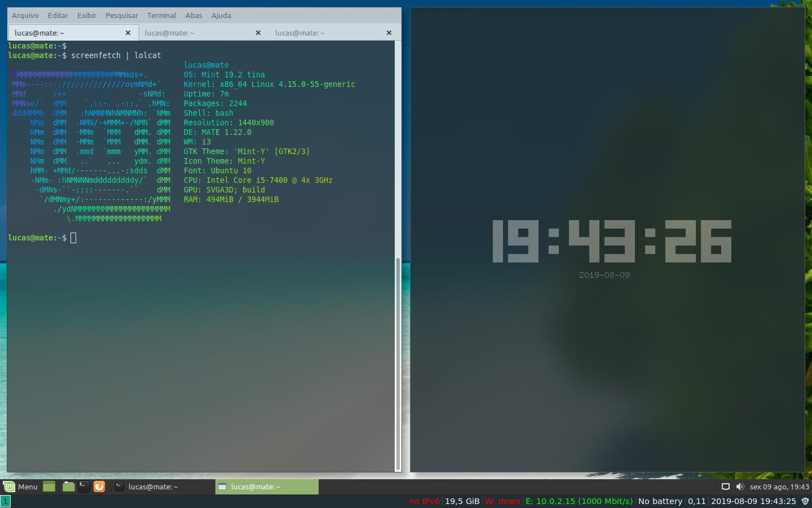Click the 'screenfetch | lolcat' command text
Viewport: 812px width, 508px height.
pyautogui.click(x=116, y=55)
